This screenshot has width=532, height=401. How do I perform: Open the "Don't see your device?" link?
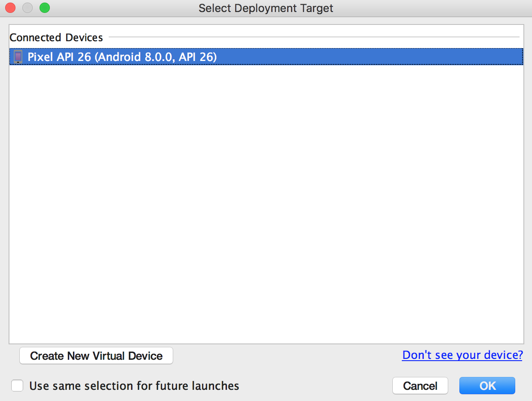(462, 355)
